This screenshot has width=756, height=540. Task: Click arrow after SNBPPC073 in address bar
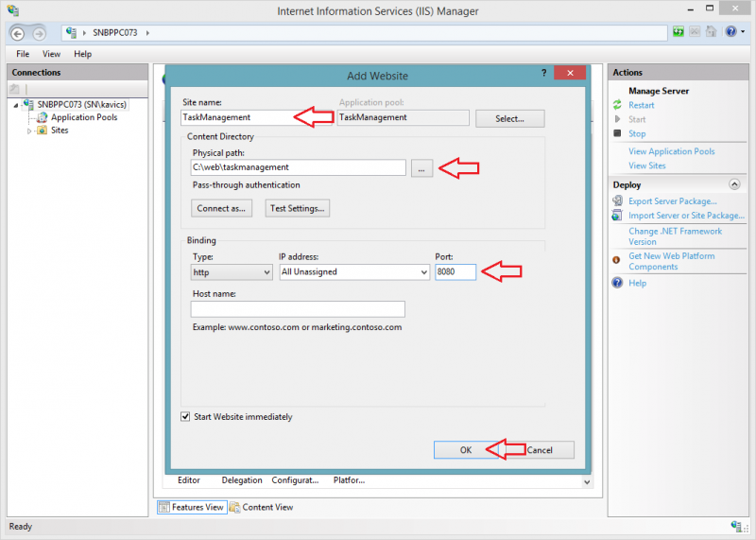click(x=147, y=33)
